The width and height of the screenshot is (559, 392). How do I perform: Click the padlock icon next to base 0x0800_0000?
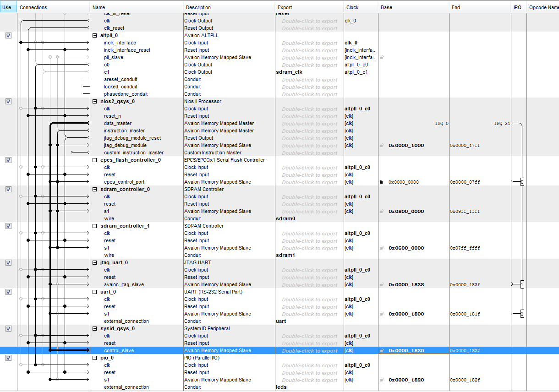pyautogui.click(x=381, y=212)
